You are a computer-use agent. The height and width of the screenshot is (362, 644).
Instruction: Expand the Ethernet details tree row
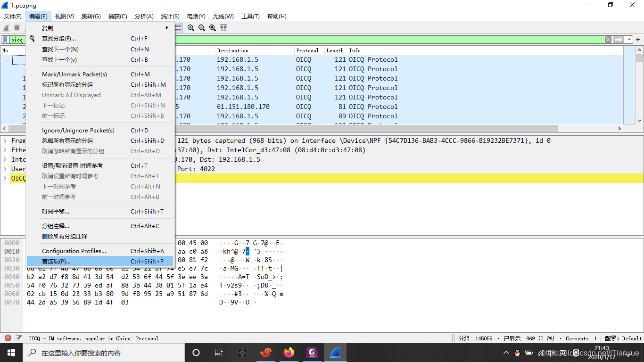tap(5, 150)
